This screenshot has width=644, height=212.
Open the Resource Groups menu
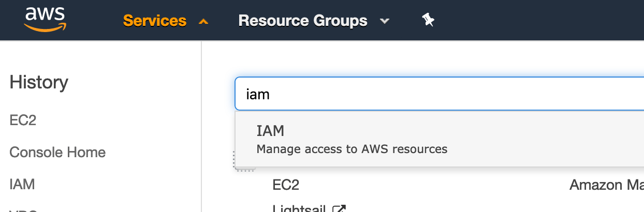point(303,21)
